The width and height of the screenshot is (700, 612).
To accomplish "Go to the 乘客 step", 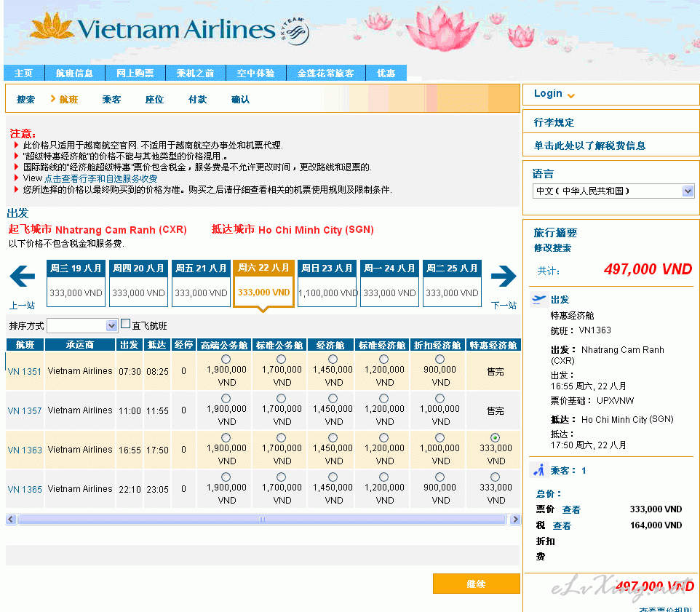I will tap(111, 100).
